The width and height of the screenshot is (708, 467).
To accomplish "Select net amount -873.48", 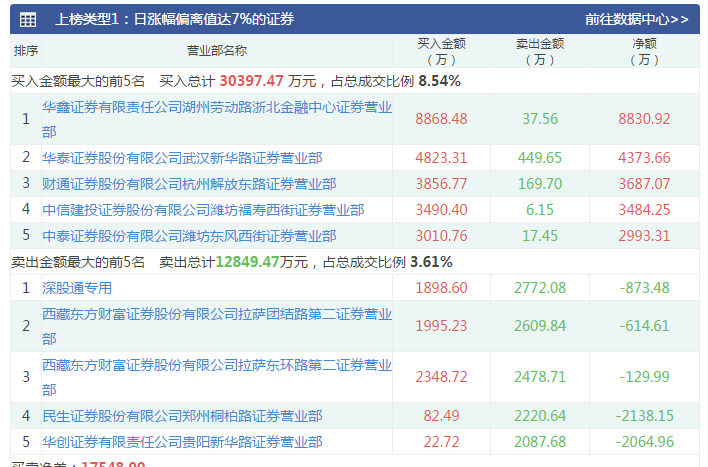I will [644, 288].
